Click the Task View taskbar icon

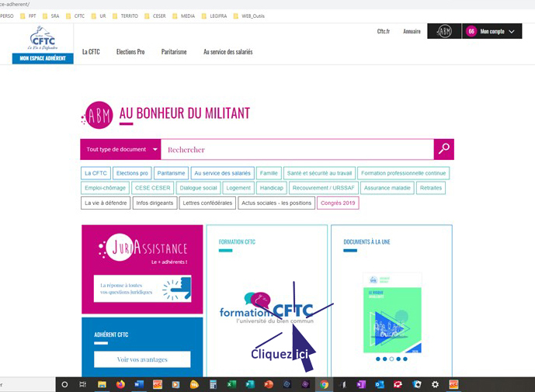tap(82, 384)
